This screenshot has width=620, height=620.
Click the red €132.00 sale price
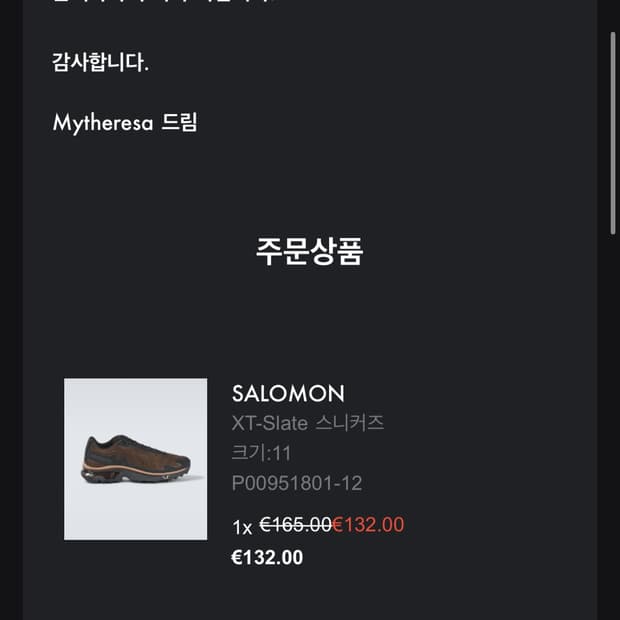click(x=368, y=524)
